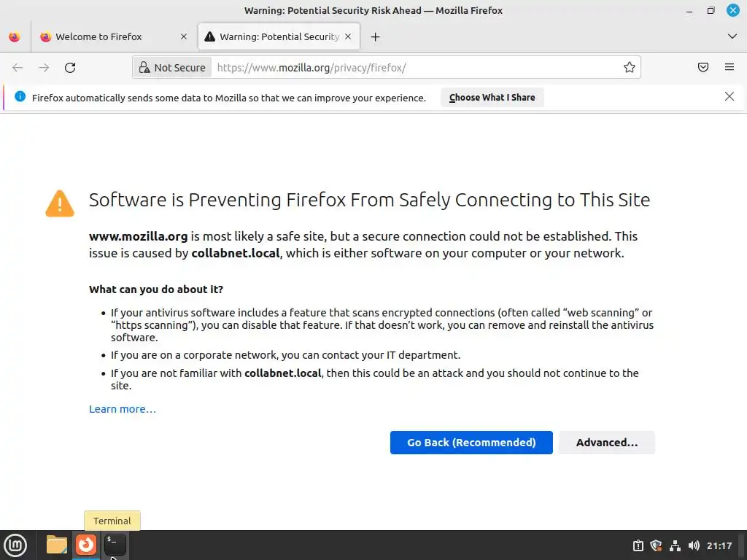
Task: Dismiss the data sharing notification bar
Action: (729, 96)
